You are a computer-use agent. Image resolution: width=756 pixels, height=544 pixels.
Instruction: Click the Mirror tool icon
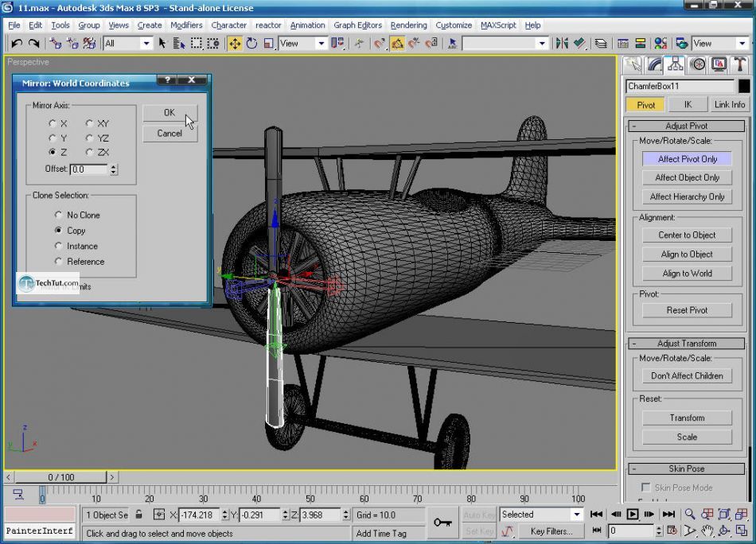(562, 44)
